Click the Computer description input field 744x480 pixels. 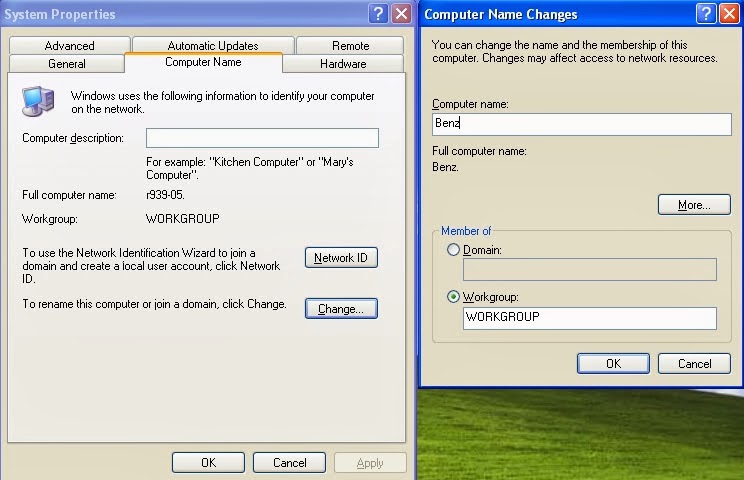click(x=262, y=138)
